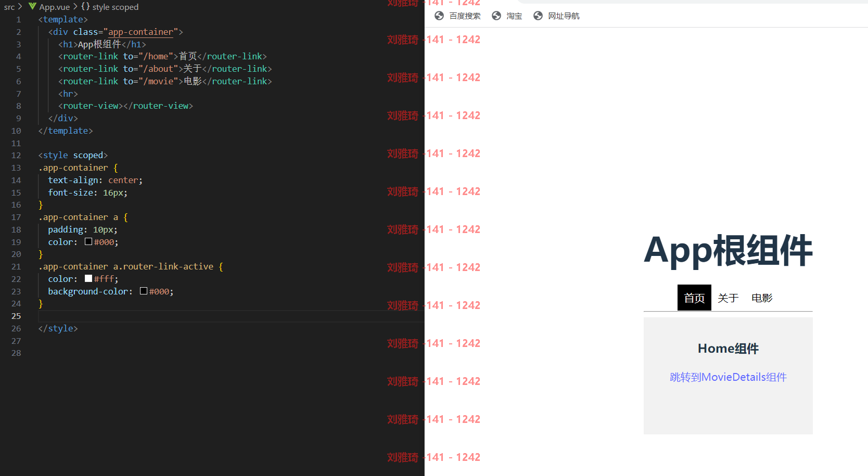Image resolution: width=868 pixels, height=476 pixels.
Task: Select the App.vue breadcrumb segment
Action: (55, 7)
